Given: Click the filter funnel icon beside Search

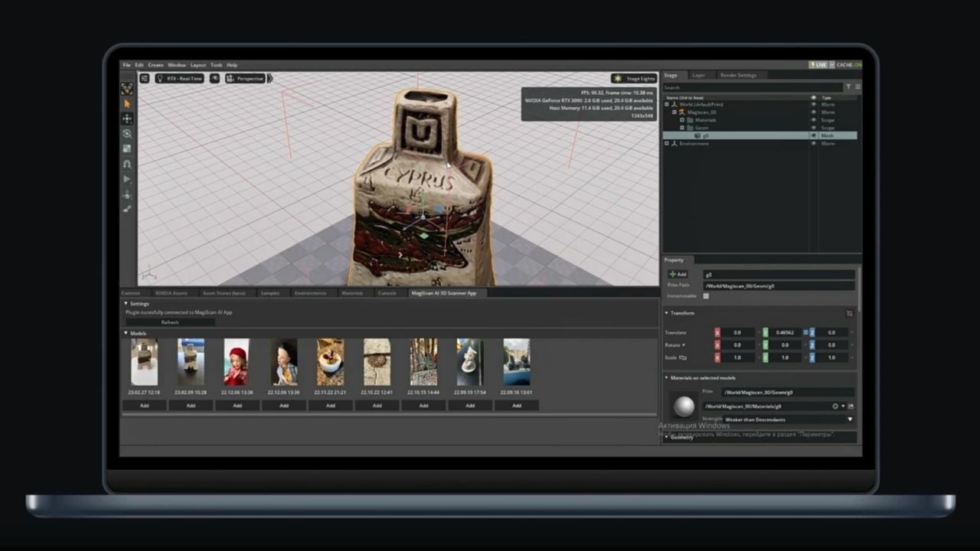Looking at the screenshot, I should click(x=848, y=87).
